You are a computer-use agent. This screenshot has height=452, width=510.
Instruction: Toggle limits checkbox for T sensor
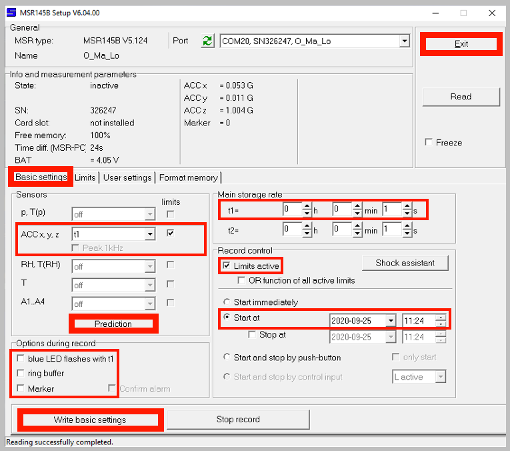click(x=170, y=284)
